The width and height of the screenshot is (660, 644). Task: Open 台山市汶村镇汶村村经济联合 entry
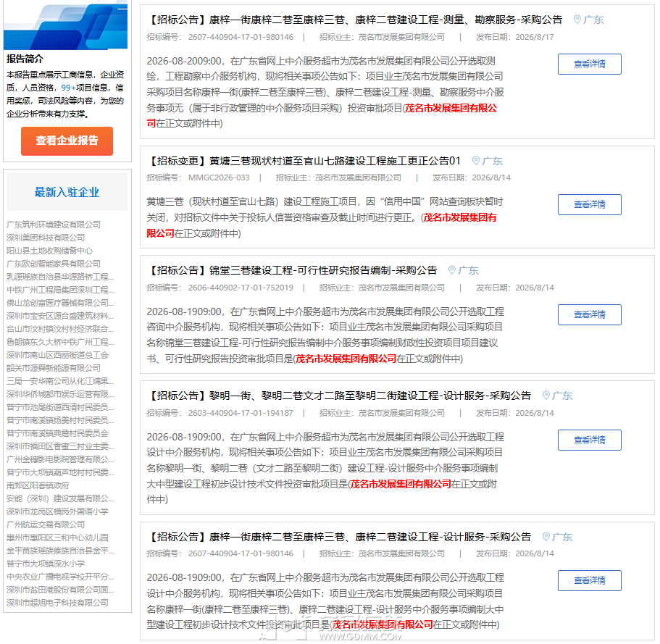click(x=60, y=329)
